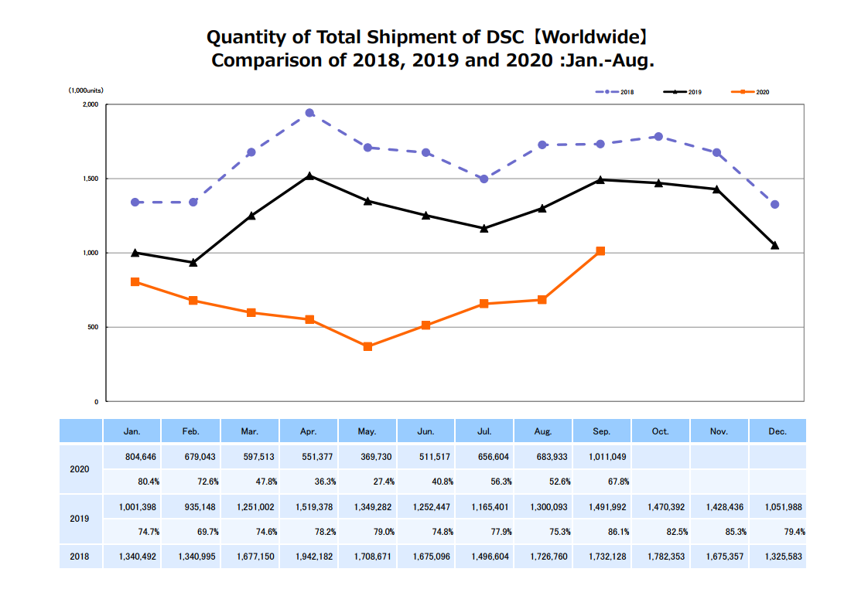Click the 2019 row label in table
868x613 pixels.
point(80,519)
